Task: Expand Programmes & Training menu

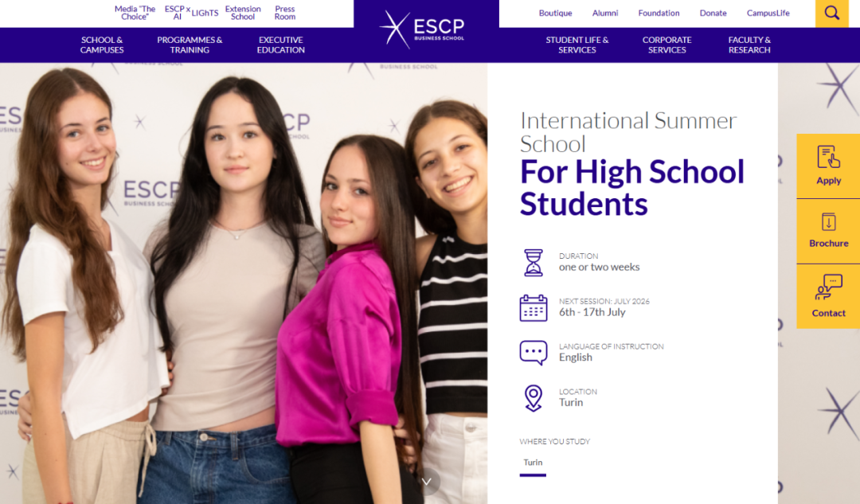Action: click(190, 45)
